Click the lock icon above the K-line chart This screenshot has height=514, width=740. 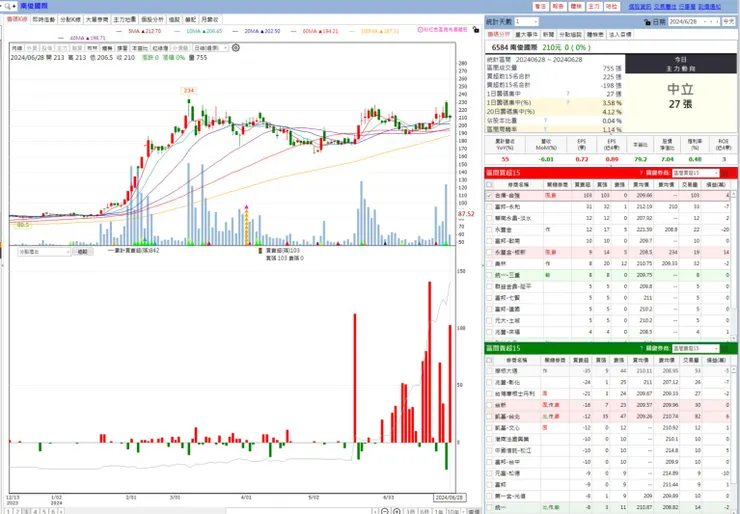point(476,30)
